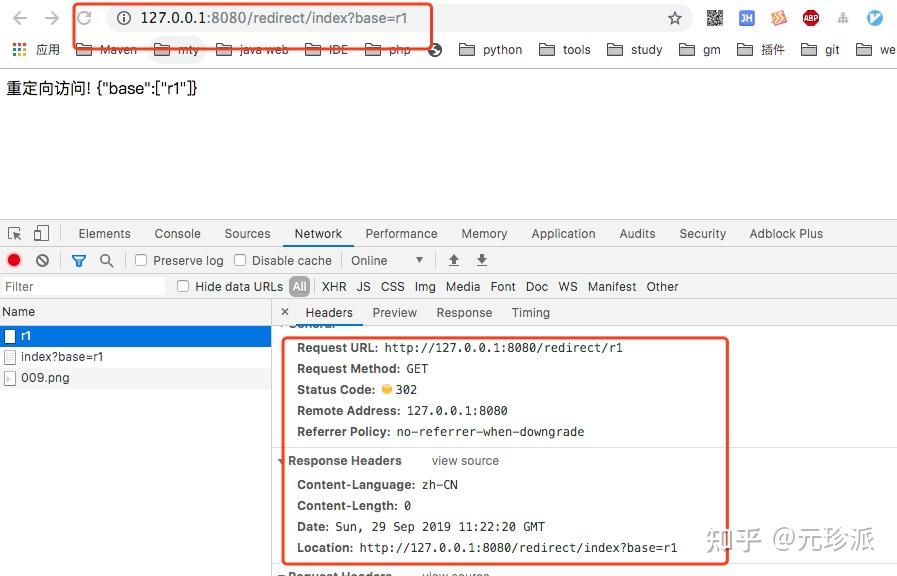Check Disable cache
This screenshot has height=576, width=897.
(x=240, y=260)
